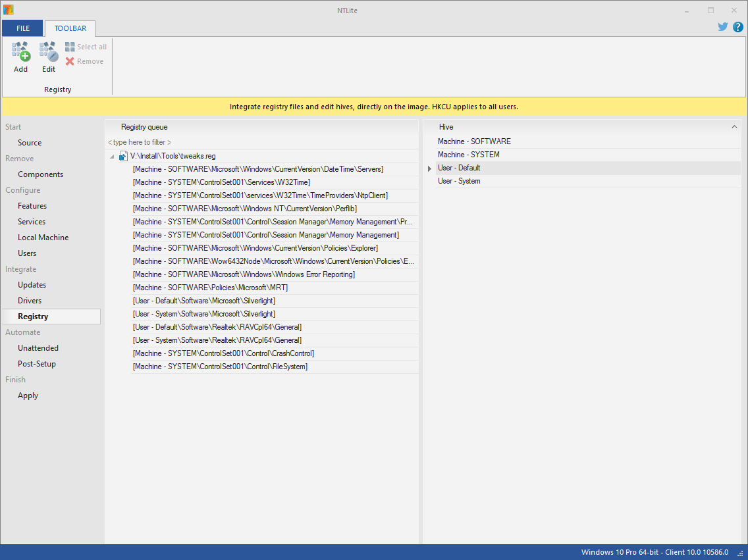Open the FILE menu tab
Viewport: 748px width, 560px height.
(x=23, y=28)
